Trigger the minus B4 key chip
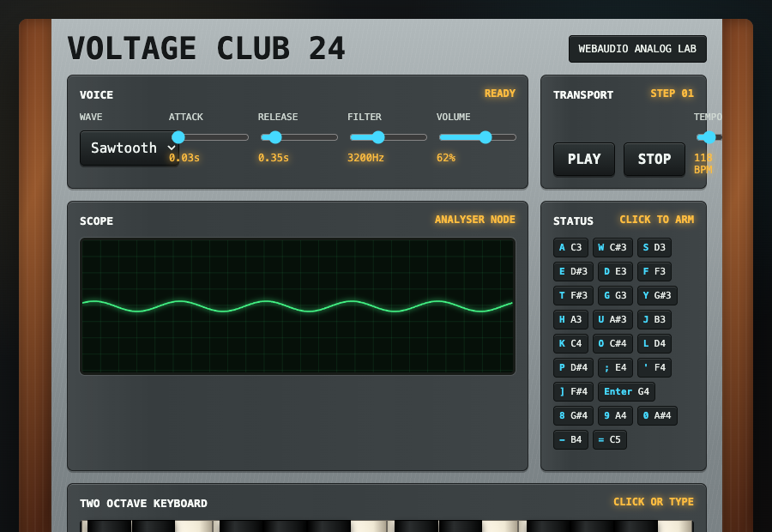 pos(570,440)
